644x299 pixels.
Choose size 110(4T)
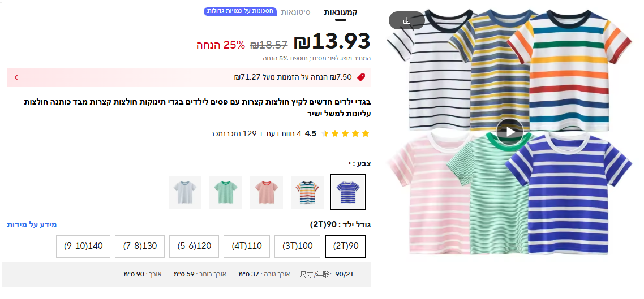click(247, 246)
